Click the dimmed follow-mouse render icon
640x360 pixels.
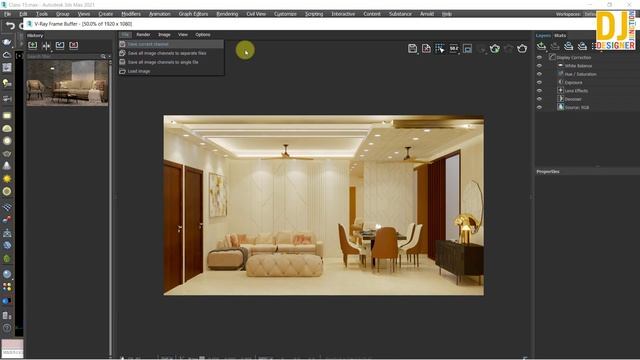(x=482, y=49)
